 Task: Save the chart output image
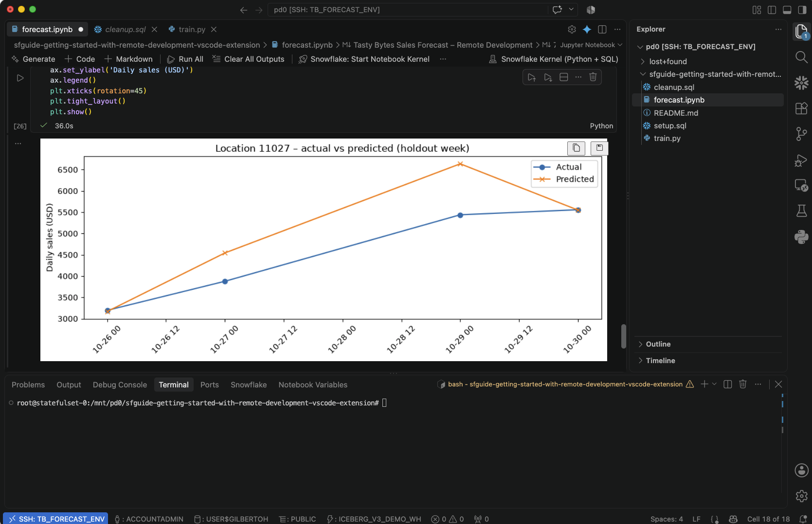click(x=599, y=148)
